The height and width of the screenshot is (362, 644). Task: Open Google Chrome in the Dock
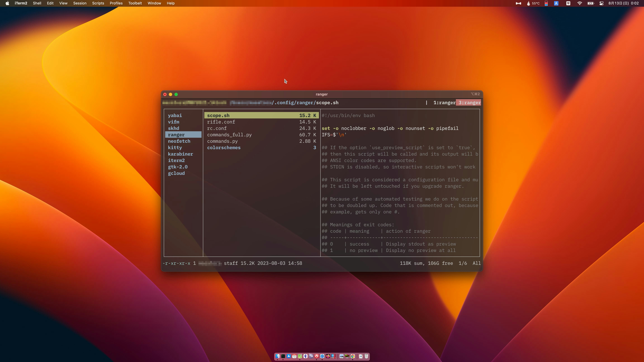pos(353,356)
